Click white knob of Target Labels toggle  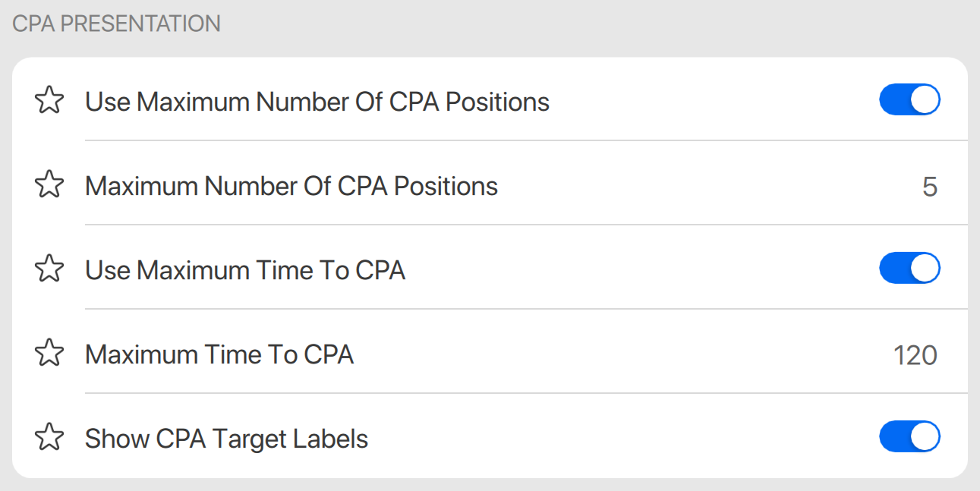[925, 437]
